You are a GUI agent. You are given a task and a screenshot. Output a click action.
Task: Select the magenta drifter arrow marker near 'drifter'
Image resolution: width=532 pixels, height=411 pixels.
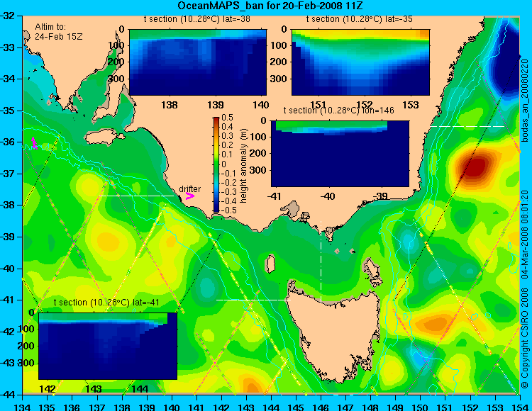tap(189, 196)
